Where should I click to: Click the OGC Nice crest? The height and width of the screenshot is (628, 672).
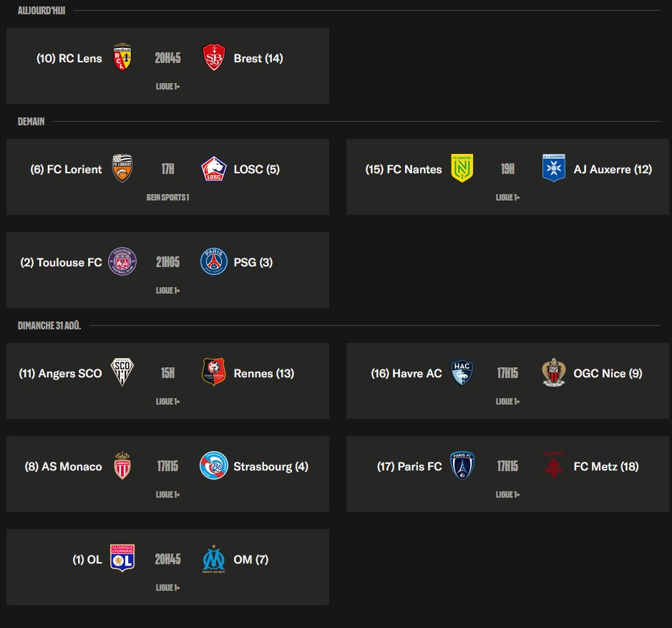tap(553, 372)
